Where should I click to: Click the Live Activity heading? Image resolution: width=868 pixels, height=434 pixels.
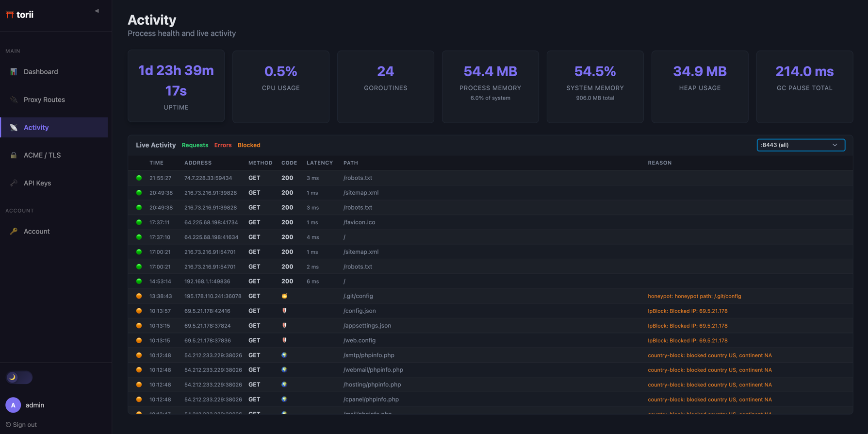(156, 145)
